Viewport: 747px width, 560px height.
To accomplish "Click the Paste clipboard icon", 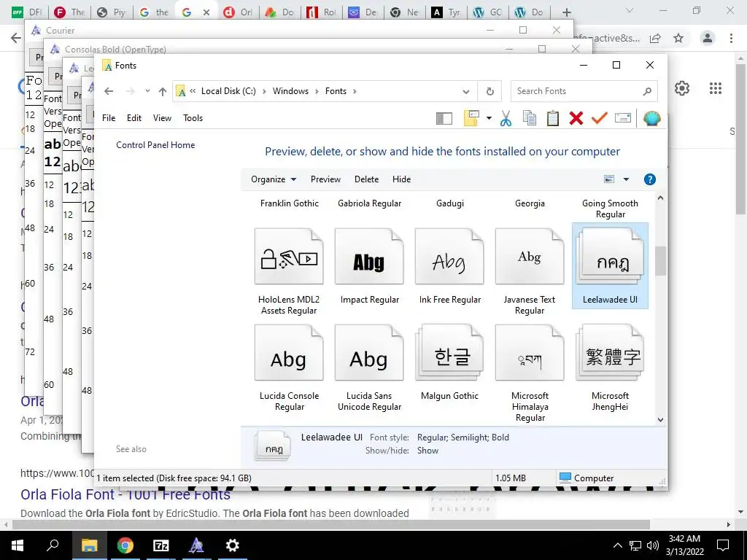I will point(553,118).
